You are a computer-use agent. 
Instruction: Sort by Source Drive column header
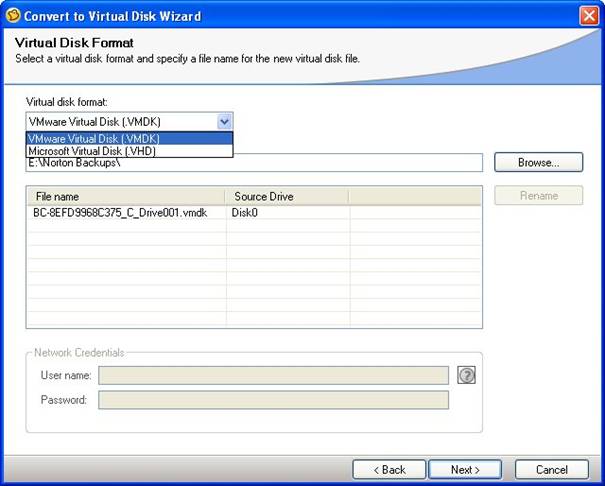coord(287,196)
